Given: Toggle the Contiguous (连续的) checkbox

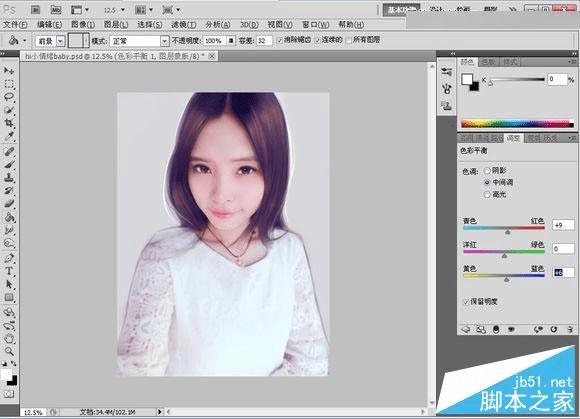Looking at the screenshot, I should point(317,40).
